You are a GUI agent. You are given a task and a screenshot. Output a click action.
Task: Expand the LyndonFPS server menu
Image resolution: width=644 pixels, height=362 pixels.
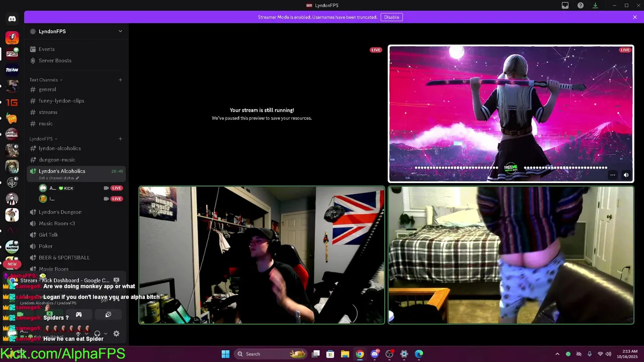(x=120, y=31)
